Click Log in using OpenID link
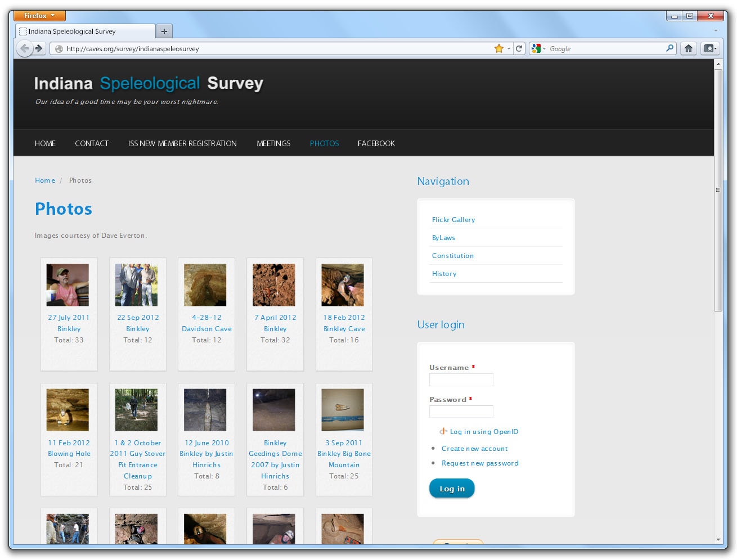 [484, 432]
